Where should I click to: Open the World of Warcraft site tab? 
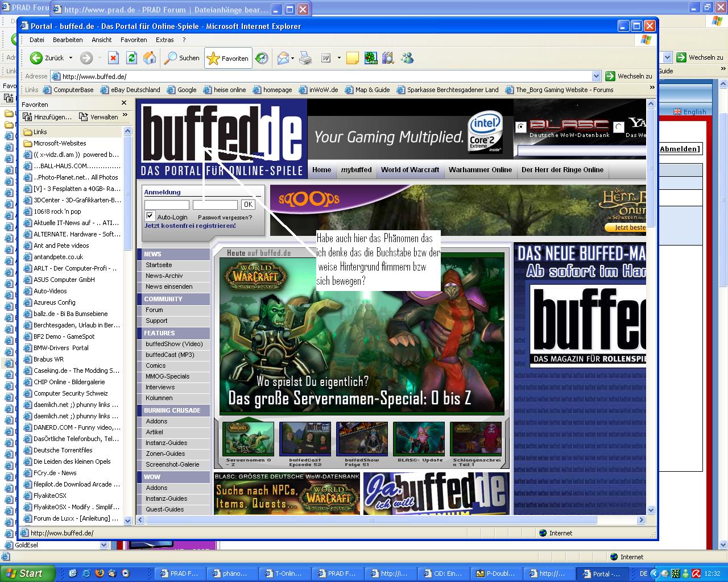(409, 170)
